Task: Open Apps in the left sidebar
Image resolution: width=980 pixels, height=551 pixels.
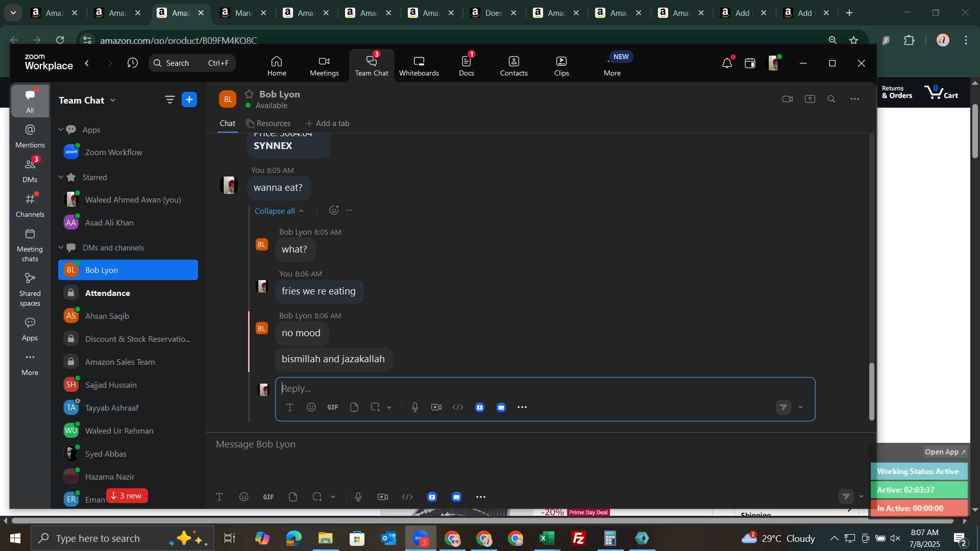Action: [x=30, y=329]
